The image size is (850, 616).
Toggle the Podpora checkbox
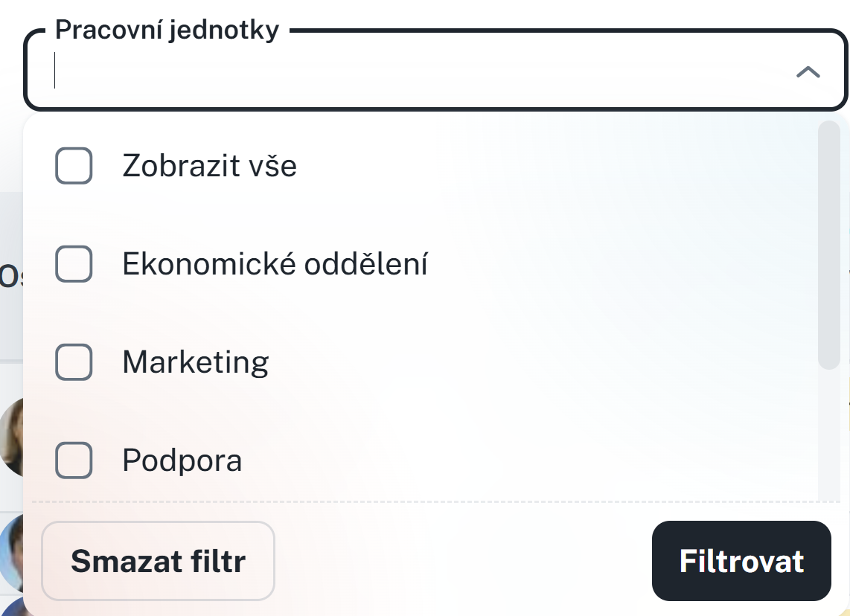74,461
